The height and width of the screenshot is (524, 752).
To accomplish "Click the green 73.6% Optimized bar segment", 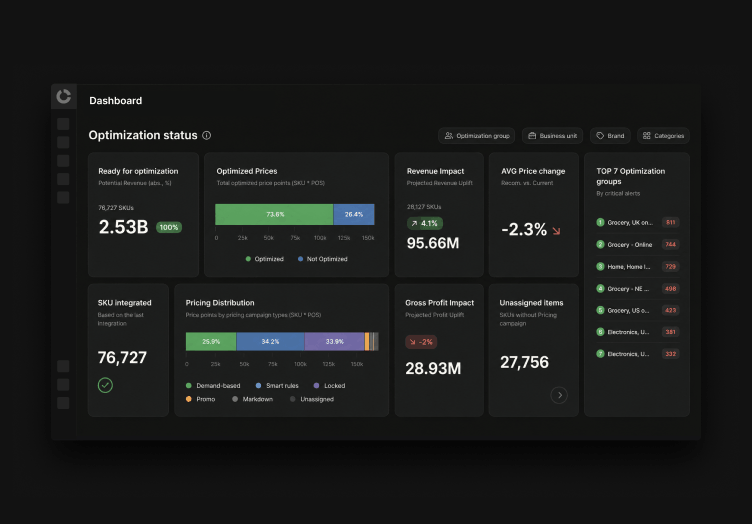I will [x=274, y=214].
